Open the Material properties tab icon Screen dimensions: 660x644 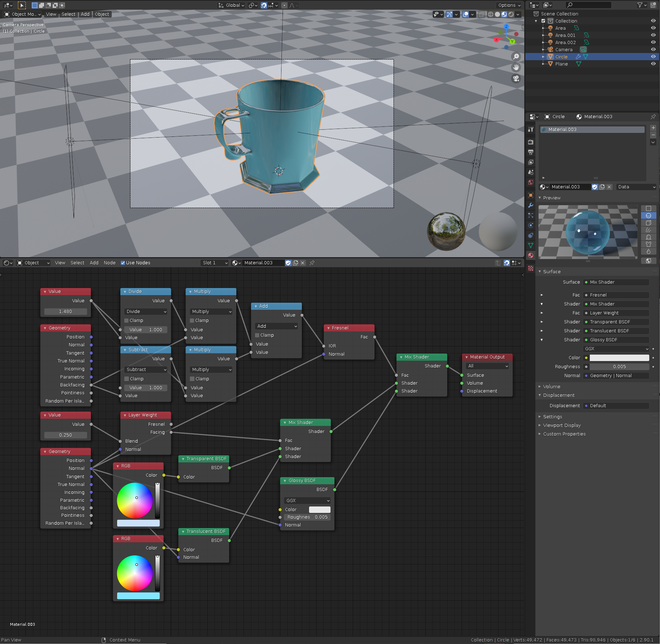point(531,255)
